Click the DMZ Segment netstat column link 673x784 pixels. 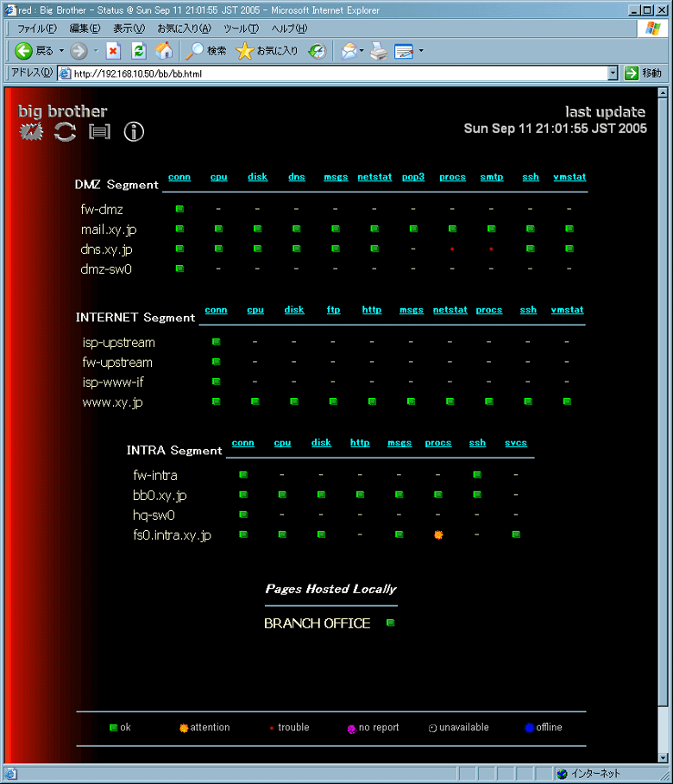click(374, 176)
